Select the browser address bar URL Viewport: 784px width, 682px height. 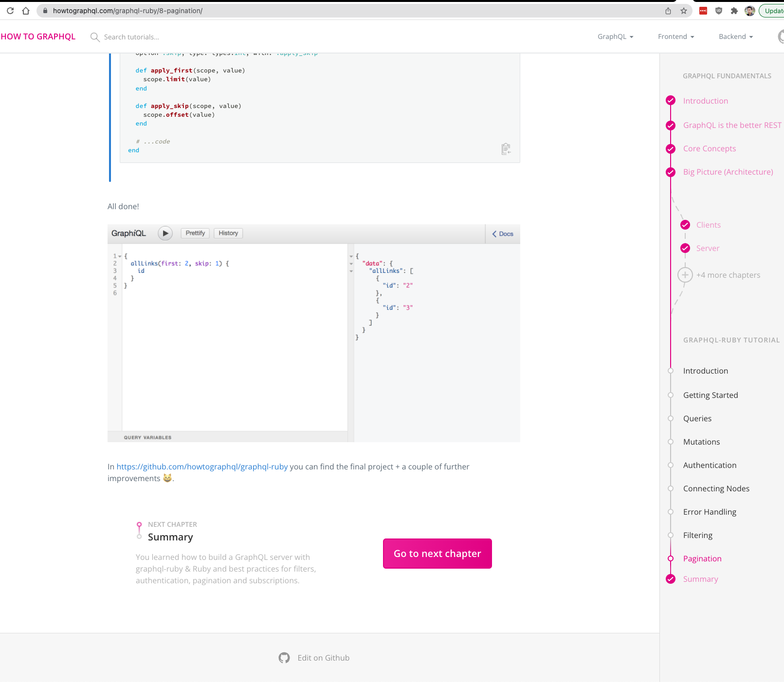pos(128,11)
